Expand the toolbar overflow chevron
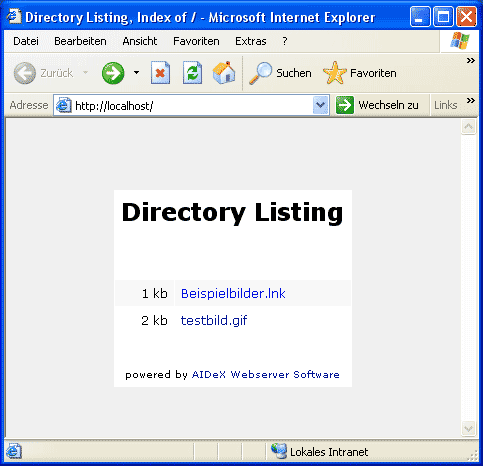483x466 pixels. click(x=470, y=60)
